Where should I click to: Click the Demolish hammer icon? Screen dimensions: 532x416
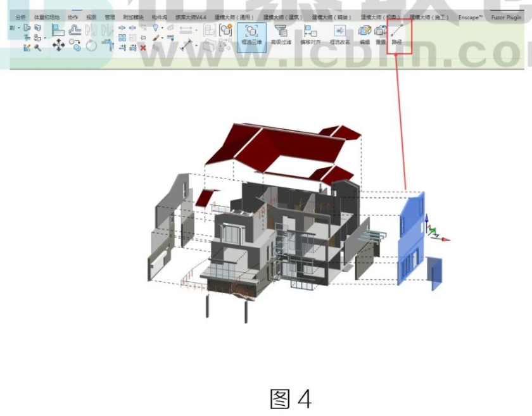(37, 48)
